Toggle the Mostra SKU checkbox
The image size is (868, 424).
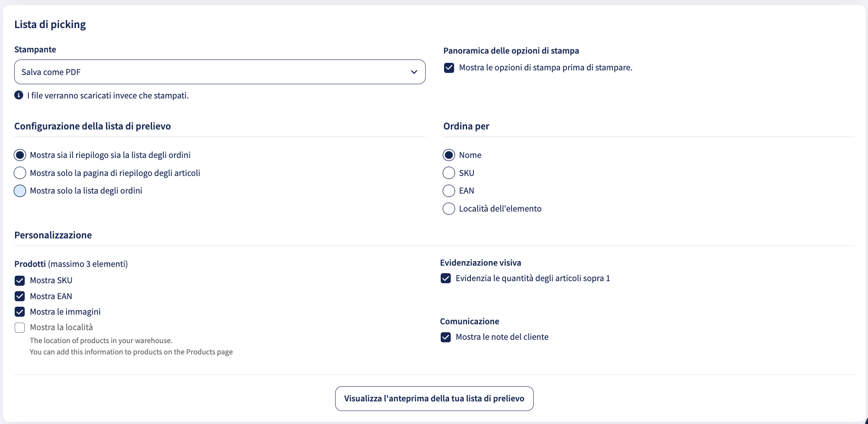[20, 281]
